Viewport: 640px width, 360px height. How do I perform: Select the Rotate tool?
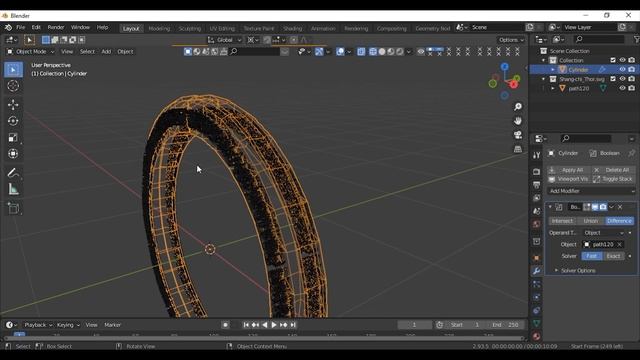click(13, 121)
